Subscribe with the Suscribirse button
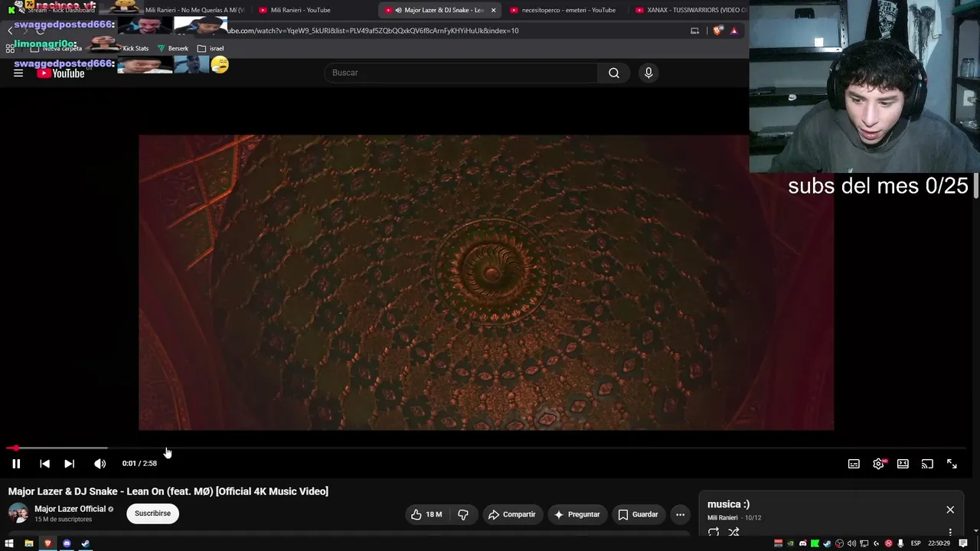Viewport: 980px width, 551px height. pyautogui.click(x=153, y=514)
